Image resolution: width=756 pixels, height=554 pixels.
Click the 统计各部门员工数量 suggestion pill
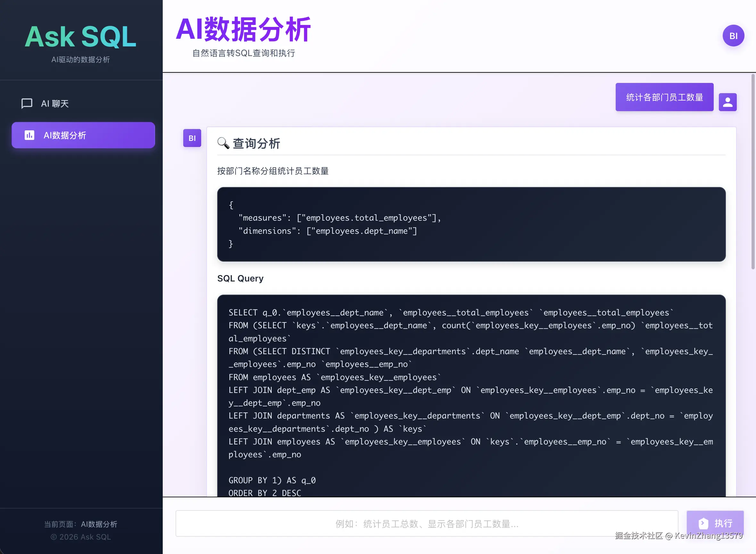[664, 97]
